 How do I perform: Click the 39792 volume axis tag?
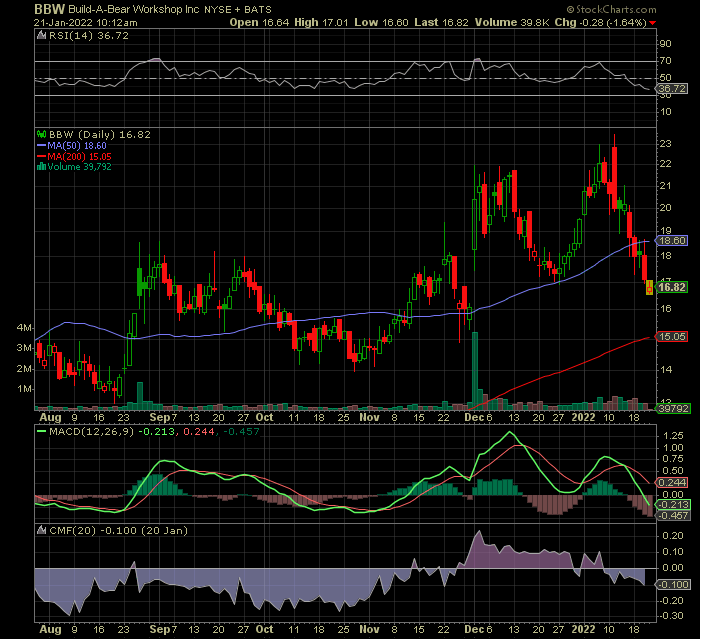click(673, 409)
